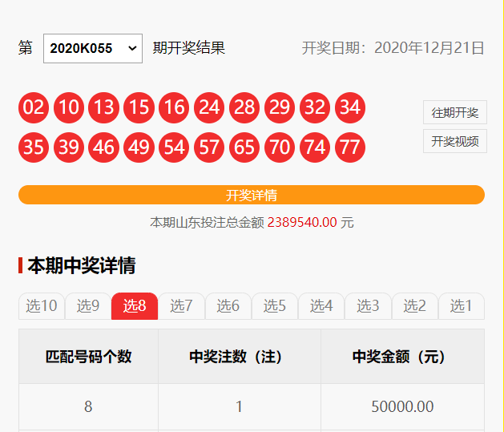Open 往期开奖 past draws
The image size is (504, 432).
(454, 113)
